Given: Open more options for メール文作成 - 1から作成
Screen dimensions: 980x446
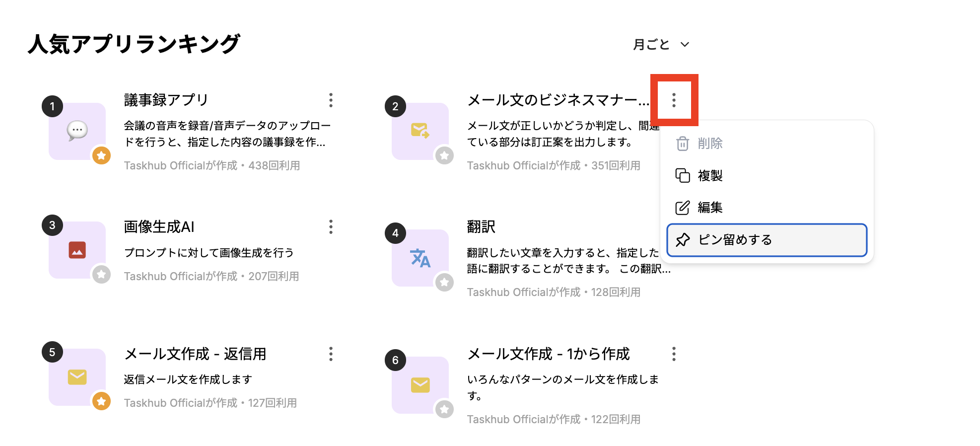Looking at the screenshot, I should coord(674,354).
